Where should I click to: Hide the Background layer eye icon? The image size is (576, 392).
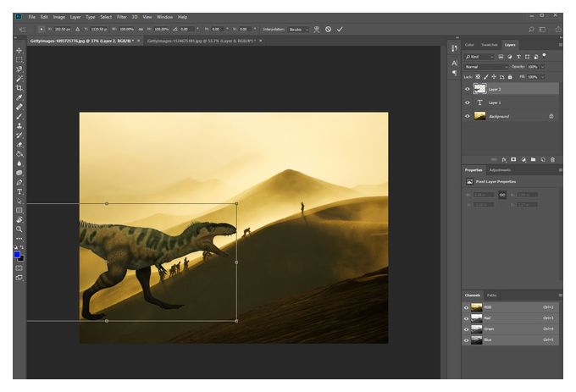tap(468, 116)
